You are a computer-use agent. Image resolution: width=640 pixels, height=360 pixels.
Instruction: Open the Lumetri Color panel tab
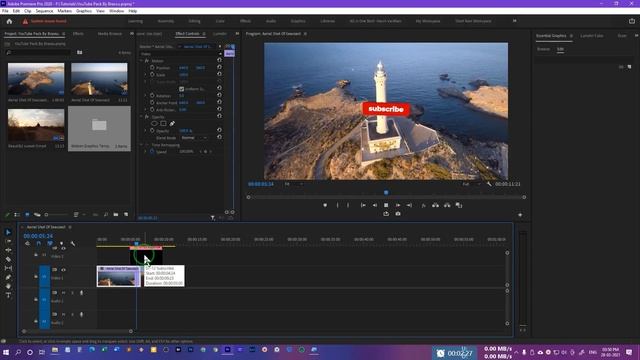[592, 36]
